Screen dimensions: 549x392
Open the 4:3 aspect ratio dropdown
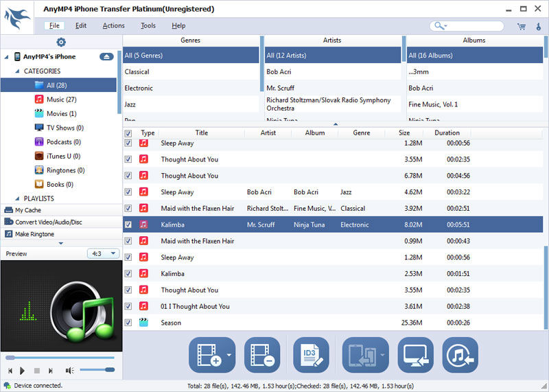tap(103, 253)
